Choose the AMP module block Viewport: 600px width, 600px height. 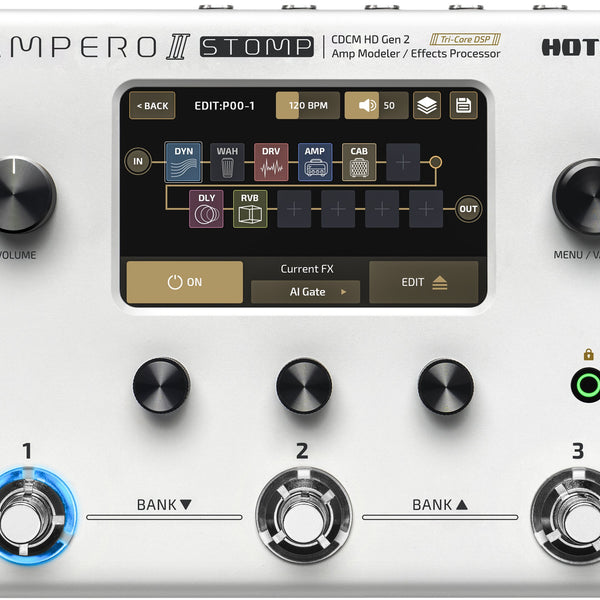click(315, 162)
